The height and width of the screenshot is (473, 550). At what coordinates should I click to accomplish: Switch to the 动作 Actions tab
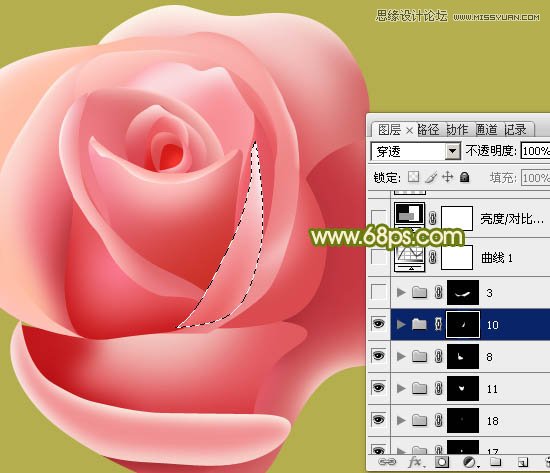point(457,130)
